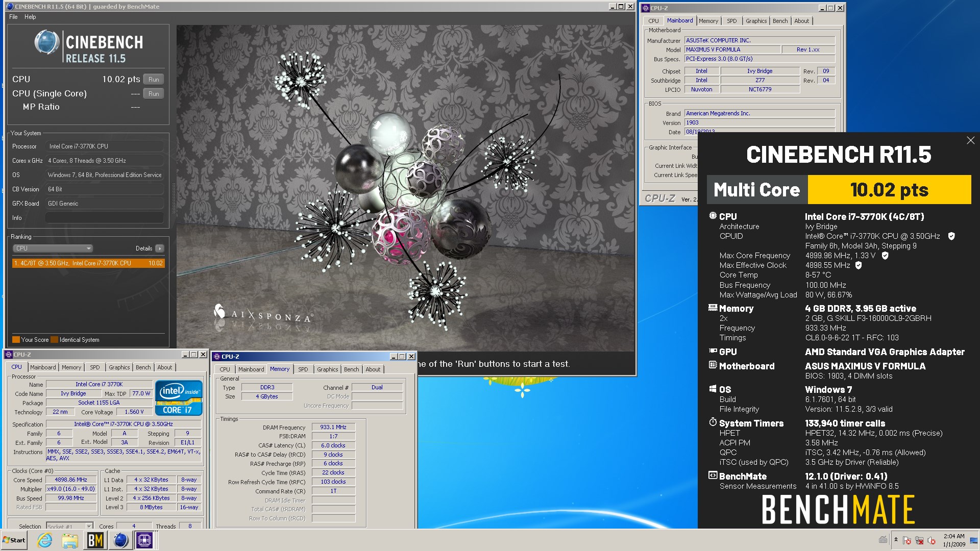Select the 4C/8T i7-3770K ranking entry

pos(88,263)
